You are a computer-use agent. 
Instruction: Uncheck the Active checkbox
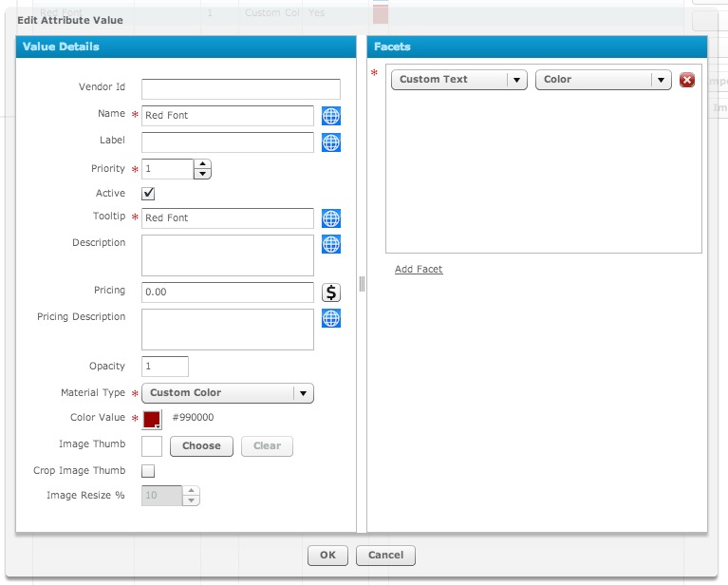click(148, 194)
